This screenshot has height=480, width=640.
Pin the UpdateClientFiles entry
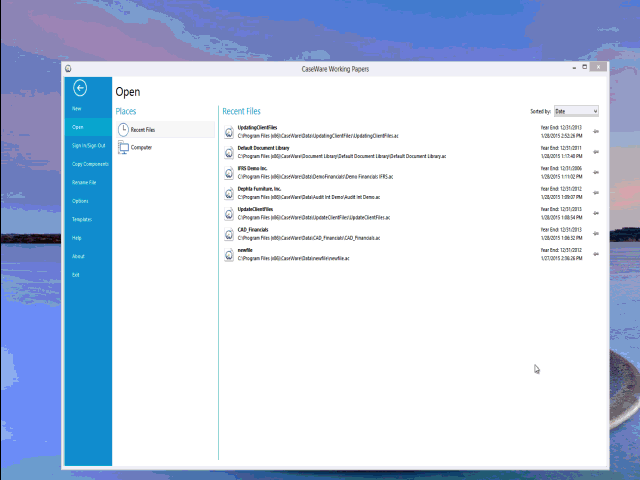pyautogui.click(x=596, y=213)
